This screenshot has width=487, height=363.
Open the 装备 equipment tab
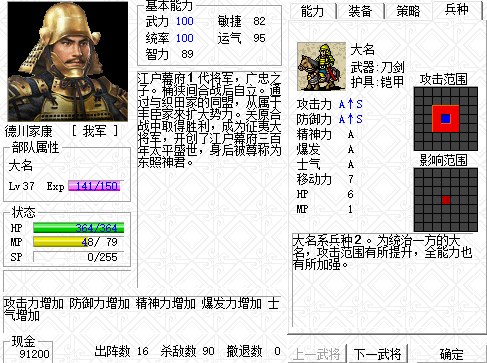click(x=360, y=11)
